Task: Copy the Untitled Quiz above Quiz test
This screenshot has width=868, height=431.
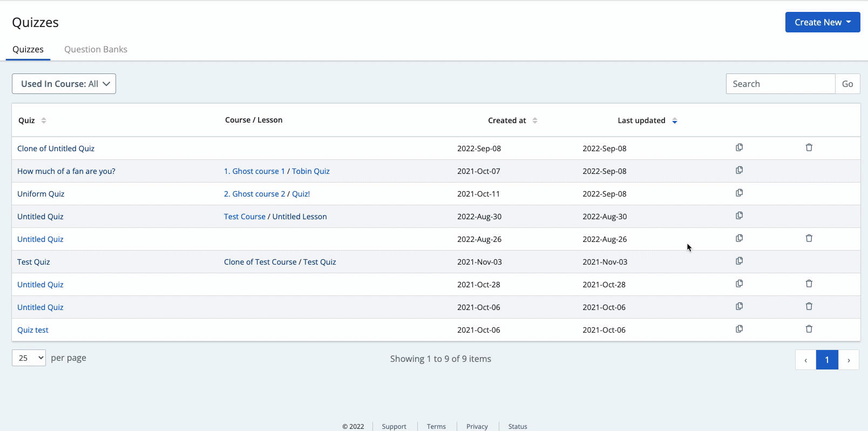Action: click(x=739, y=306)
